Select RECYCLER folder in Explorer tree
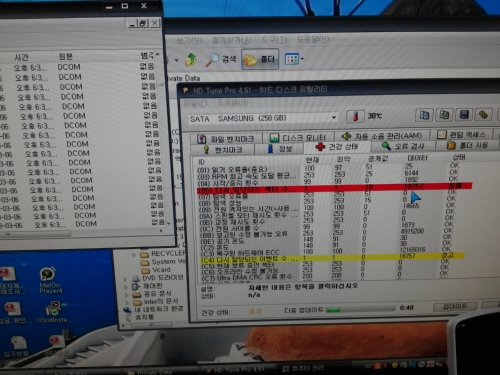The height and width of the screenshot is (375, 500). point(168,253)
